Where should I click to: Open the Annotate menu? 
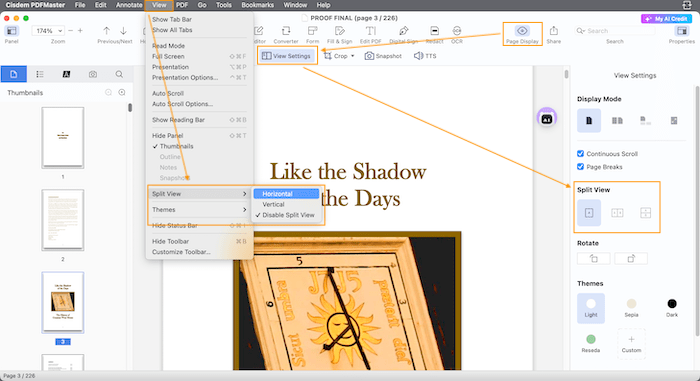click(x=129, y=5)
